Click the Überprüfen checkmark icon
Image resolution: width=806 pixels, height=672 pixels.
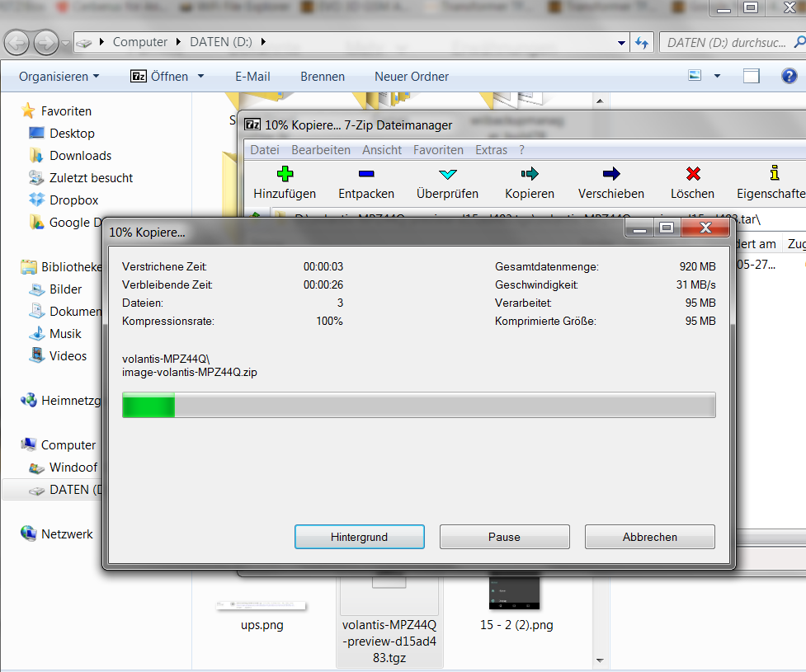(447, 174)
